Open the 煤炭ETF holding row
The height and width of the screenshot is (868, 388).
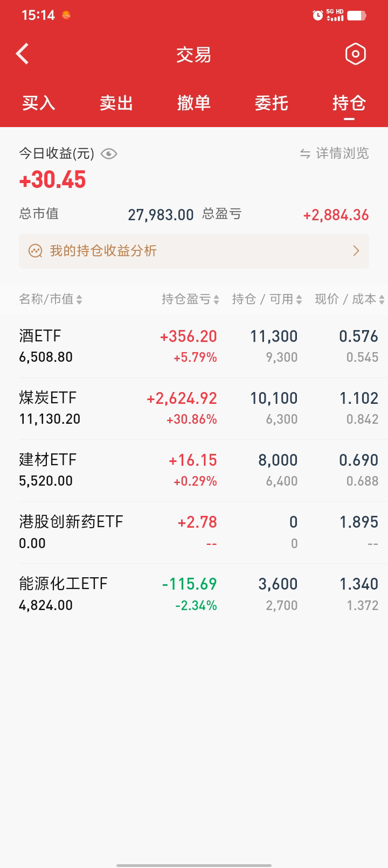tap(194, 408)
